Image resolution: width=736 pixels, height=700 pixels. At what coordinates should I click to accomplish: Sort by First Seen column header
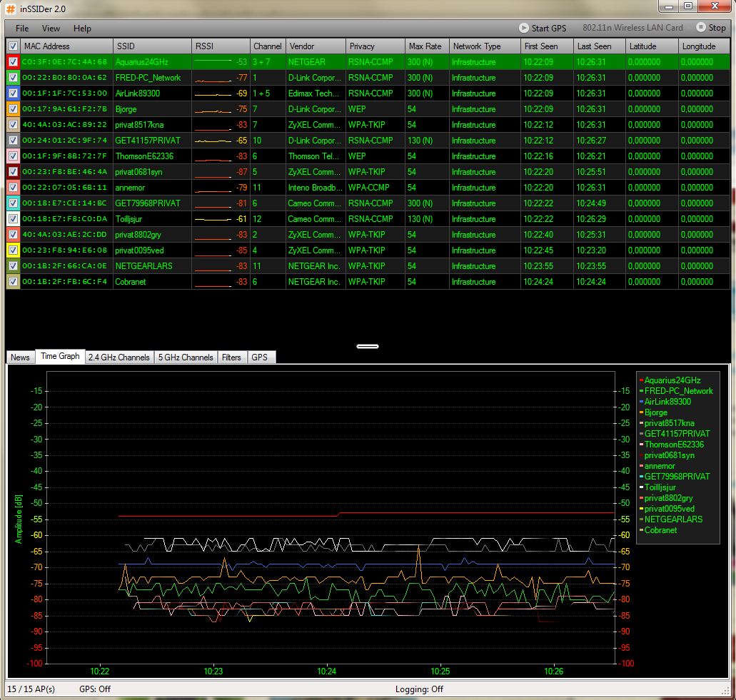click(x=547, y=46)
